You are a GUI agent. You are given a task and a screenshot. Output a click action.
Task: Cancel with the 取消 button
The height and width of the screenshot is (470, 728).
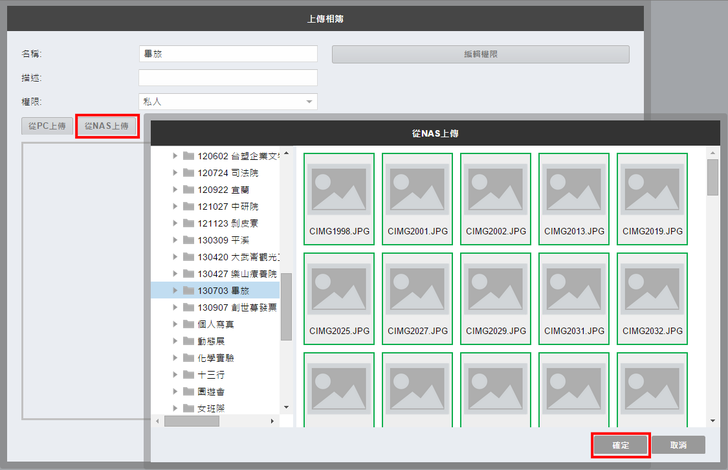click(x=678, y=445)
